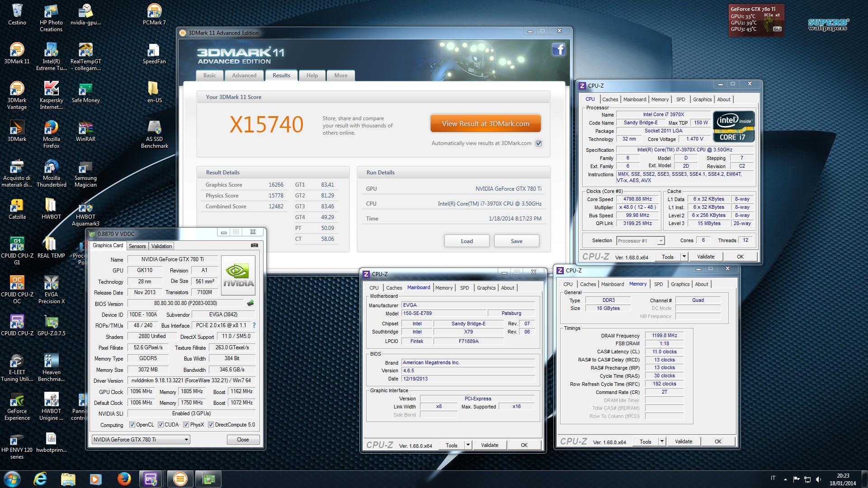Launch Heaven Benchmark shortcut
This screenshot has width=868, height=488.
click(51, 368)
